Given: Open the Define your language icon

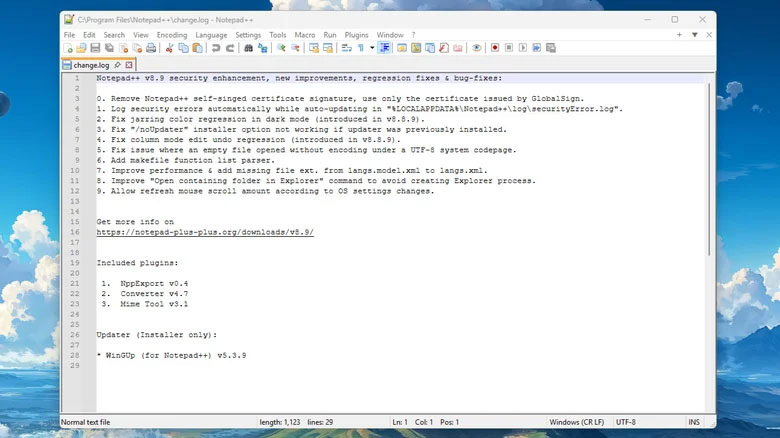Looking at the screenshot, I should (402, 48).
